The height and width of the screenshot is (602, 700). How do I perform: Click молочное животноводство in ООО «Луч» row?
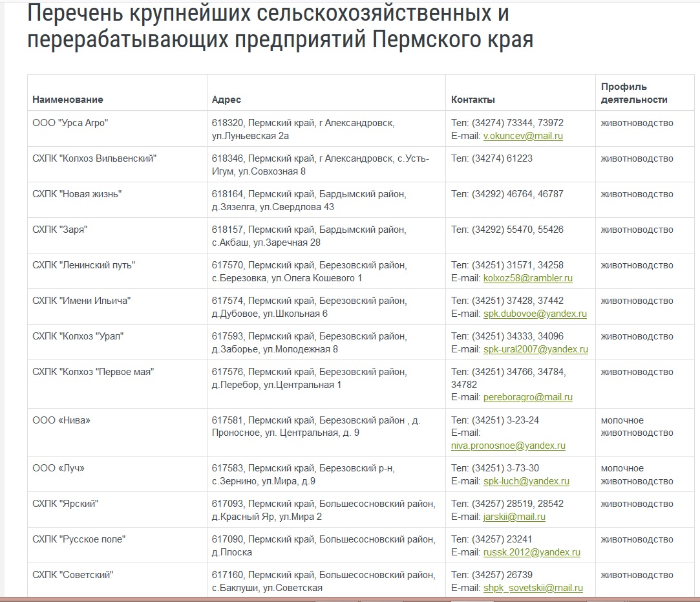pos(637,475)
